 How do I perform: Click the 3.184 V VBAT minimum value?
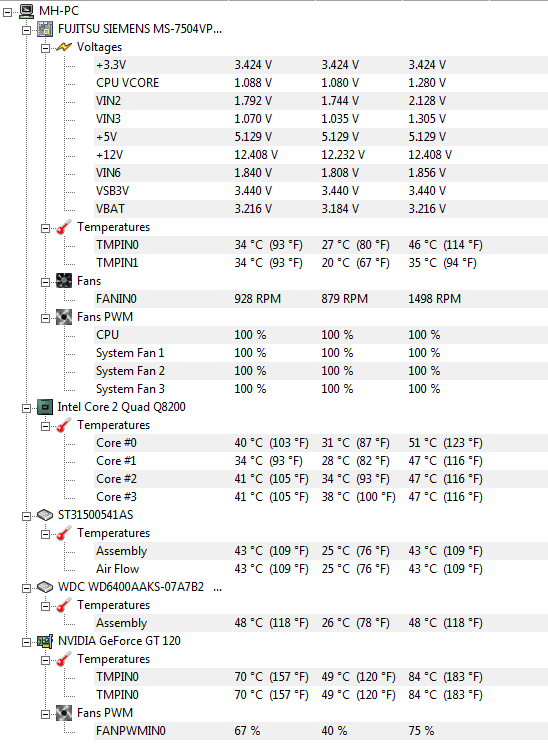pos(340,209)
